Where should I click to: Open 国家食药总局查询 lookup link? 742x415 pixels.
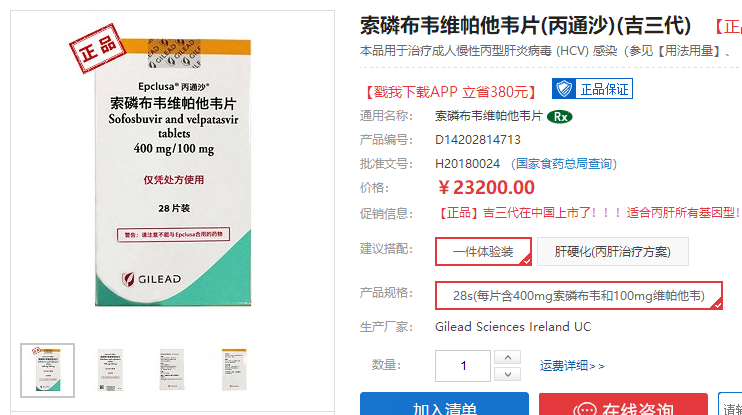[564, 164]
